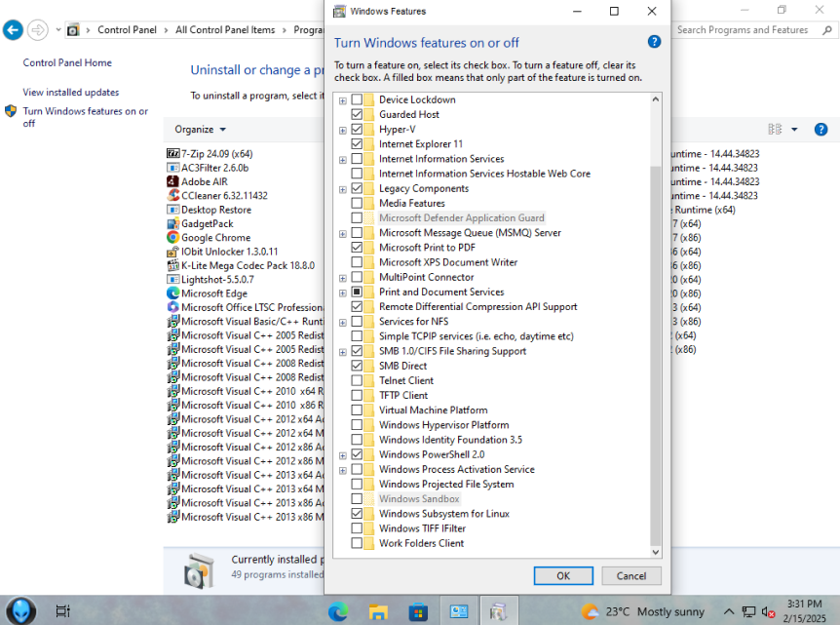Screen dimensions: 840x625
Task: Uncheck Microsoft Print to PDF checkbox
Action: (x=357, y=247)
